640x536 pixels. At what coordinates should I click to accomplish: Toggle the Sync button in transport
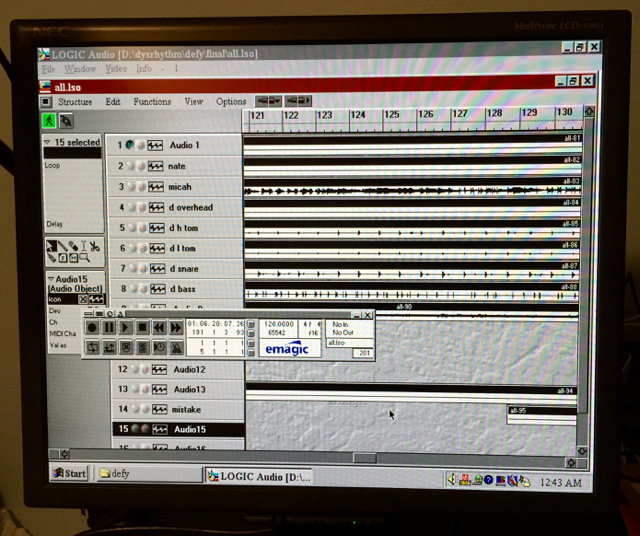click(159, 347)
